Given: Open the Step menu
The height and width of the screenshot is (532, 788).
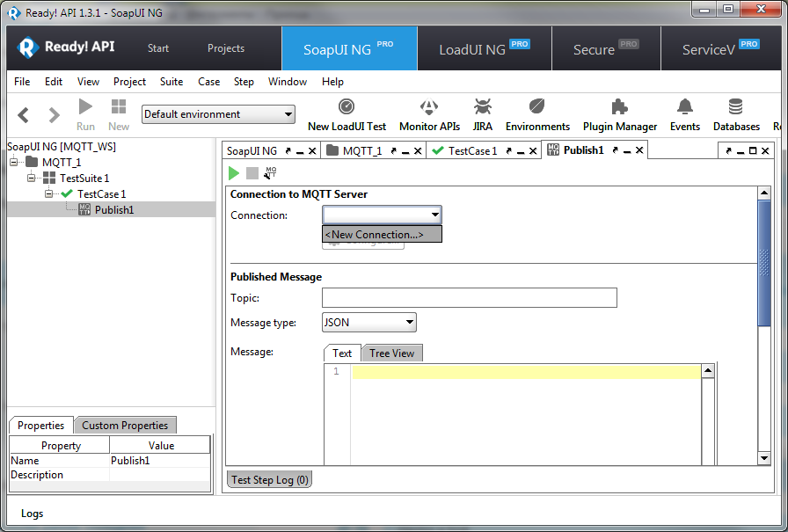Looking at the screenshot, I should (x=244, y=82).
